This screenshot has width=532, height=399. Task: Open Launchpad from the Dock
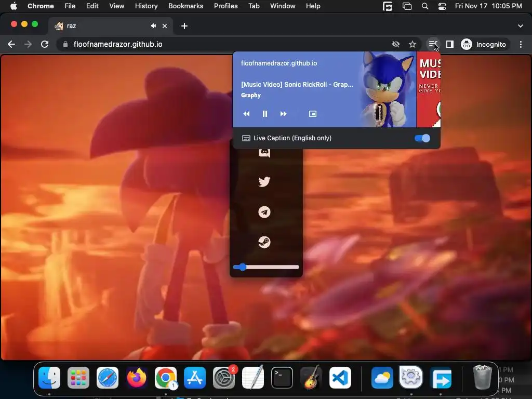click(x=78, y=378)
